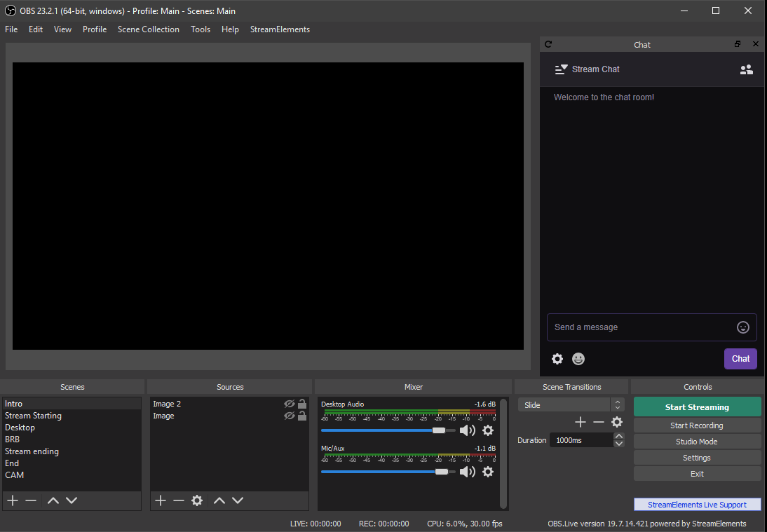Mute Desktop Audio
The image size is (767, 532).
(x=468, y=430)
